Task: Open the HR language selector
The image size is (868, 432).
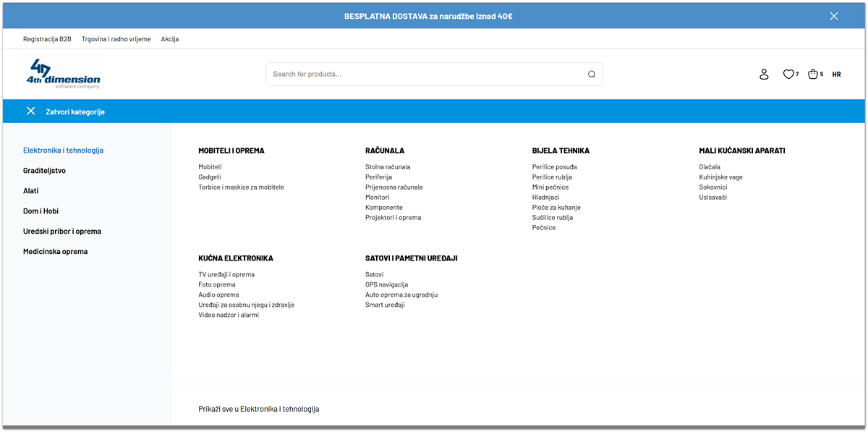Action: [x=836, y=75]
